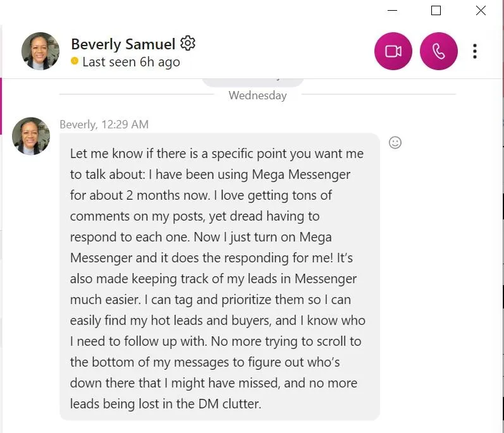This screenshot has height=433, width=504.
Task: Click the Last seen 6h ago status
Action: pos(131,62)
